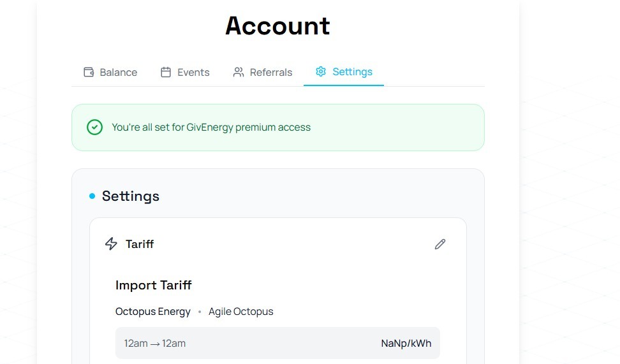The width and height of the screenshot is (620, 364).
Task: Click the Account page heading
Action: 277,26
